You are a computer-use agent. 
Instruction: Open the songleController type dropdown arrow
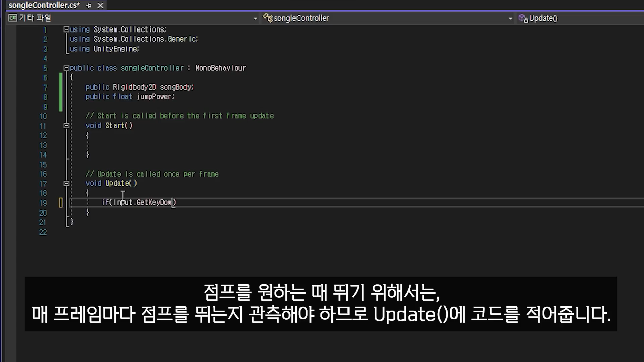tap(510, 19)
